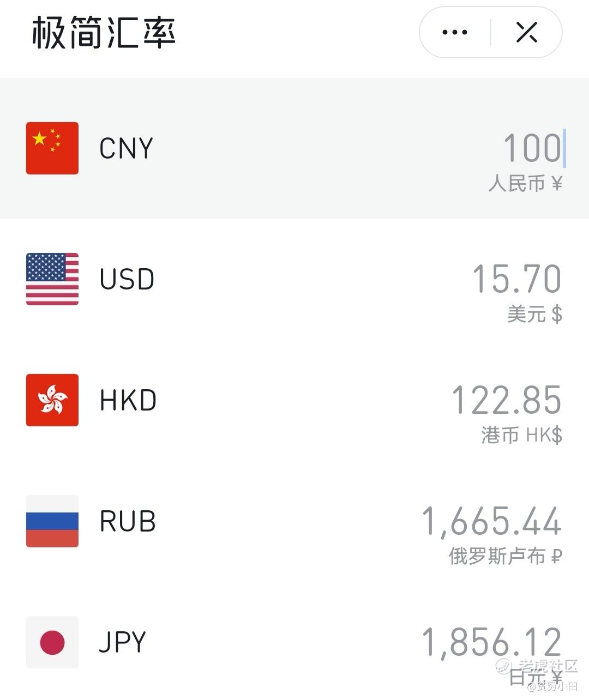Tap the Japan flag icon

pyautogui.click(x=52, y=642)
